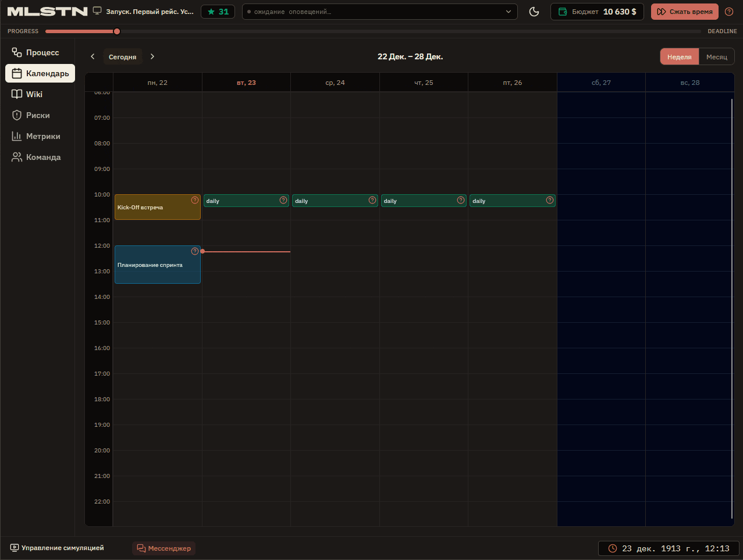Click the Сжать время button
The height and width of the screenshot is (560, 743).
point(685,12)
